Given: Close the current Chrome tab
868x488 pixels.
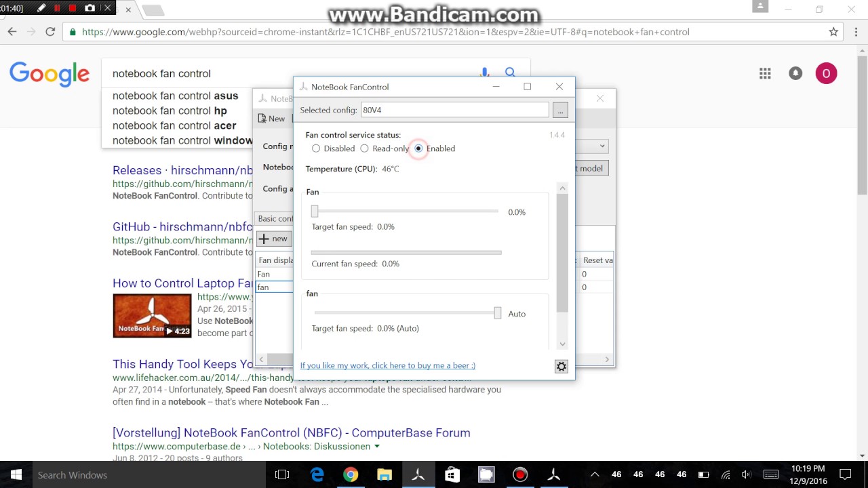Looking at the screenshot, I should tap(128, 10).
